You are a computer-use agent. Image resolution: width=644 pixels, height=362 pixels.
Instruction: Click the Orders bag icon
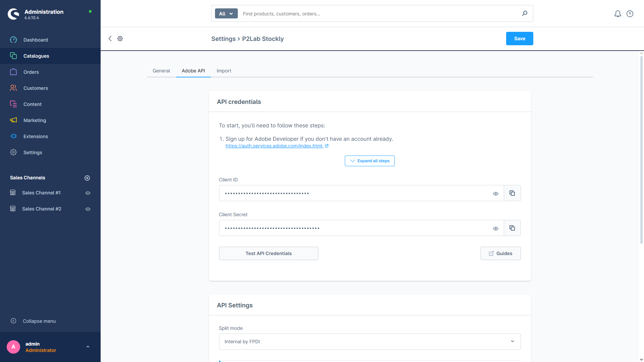13,72
